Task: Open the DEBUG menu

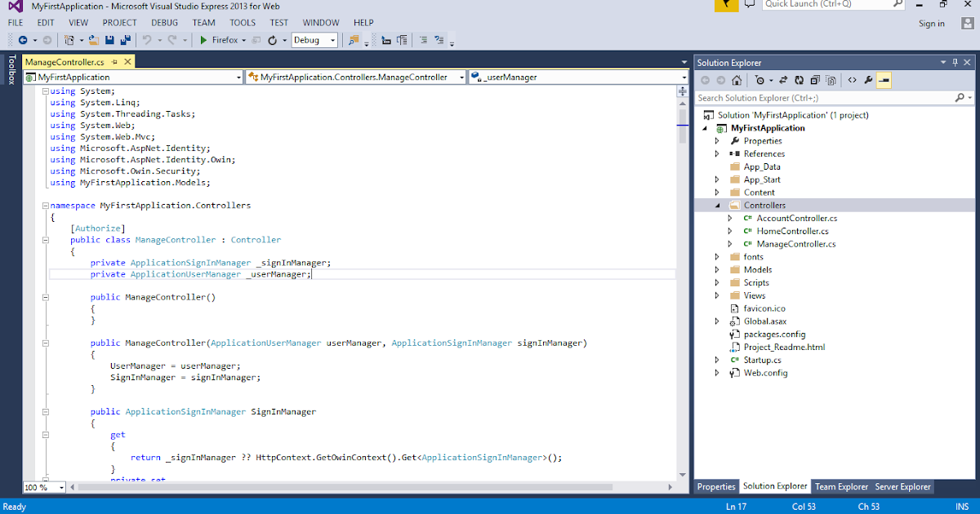Action: click(x=166, y=22)
